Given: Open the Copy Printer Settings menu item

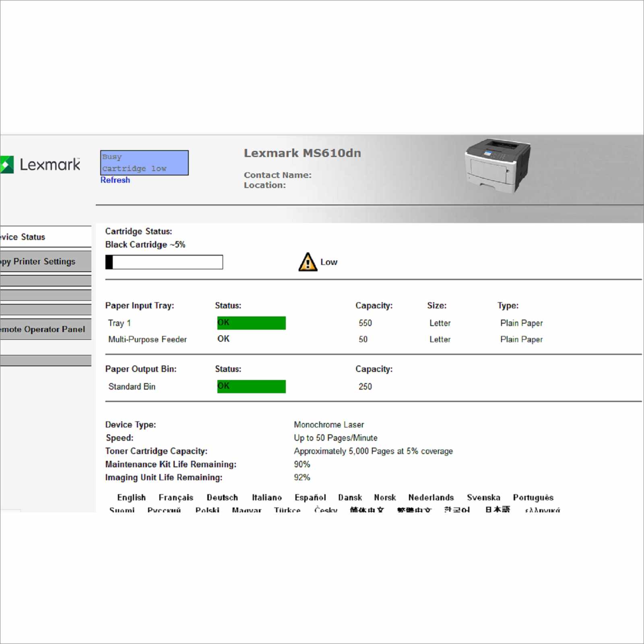Looking at the screenshot, I should point(45,261).
